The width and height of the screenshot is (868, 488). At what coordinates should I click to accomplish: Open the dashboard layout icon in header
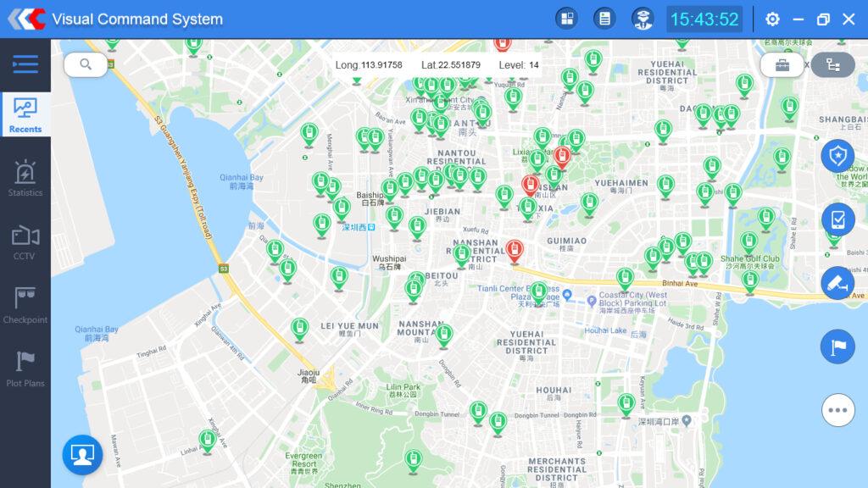tap(566, 19)
